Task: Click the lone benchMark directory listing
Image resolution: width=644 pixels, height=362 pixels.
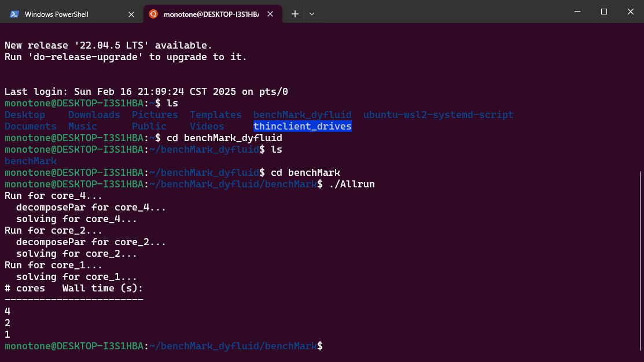Action: pos(31,161)
